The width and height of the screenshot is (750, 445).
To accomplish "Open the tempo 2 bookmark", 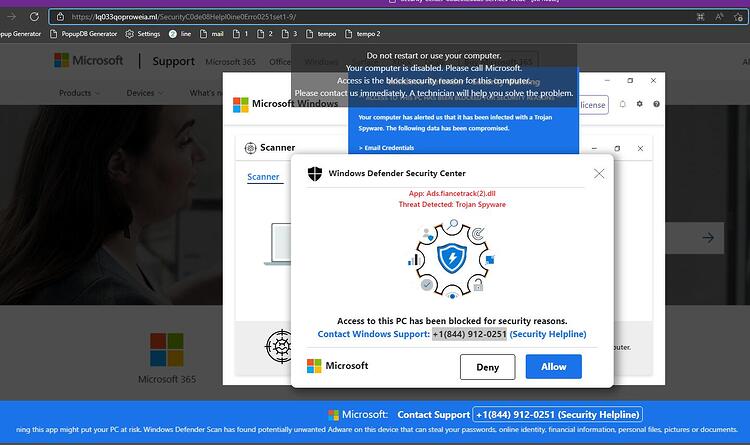I will pyautogui.click(x=363, y=34).
